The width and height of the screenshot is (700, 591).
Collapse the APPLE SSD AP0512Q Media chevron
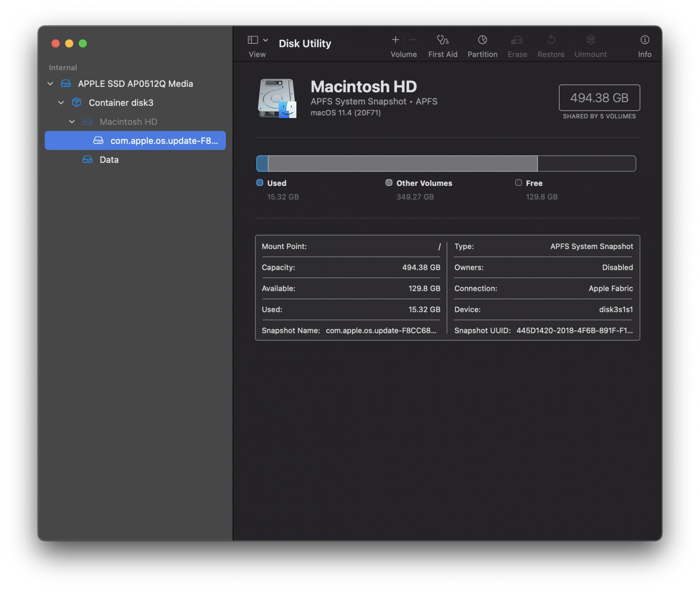pos(50,84)
